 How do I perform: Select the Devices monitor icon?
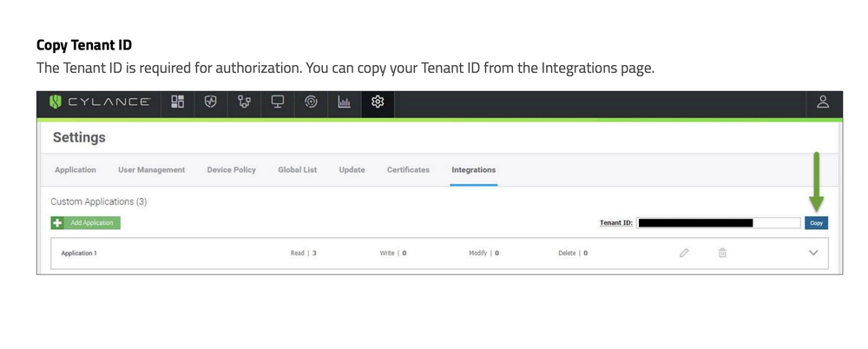click(278, 102)
